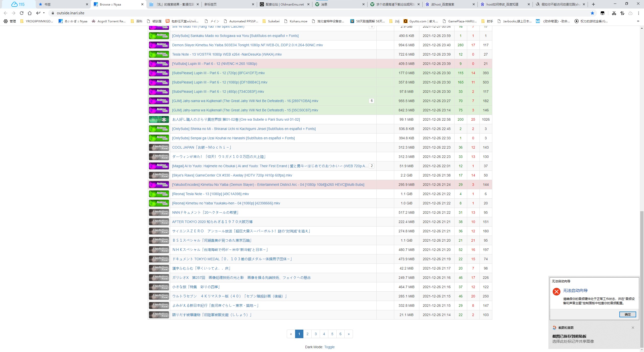
Task: Click the next page » button
Action: point(349,334)
